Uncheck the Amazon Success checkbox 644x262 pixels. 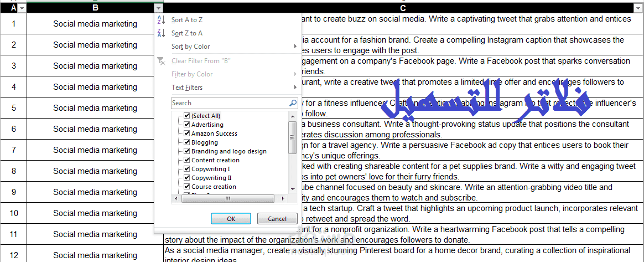pos(187,133)
